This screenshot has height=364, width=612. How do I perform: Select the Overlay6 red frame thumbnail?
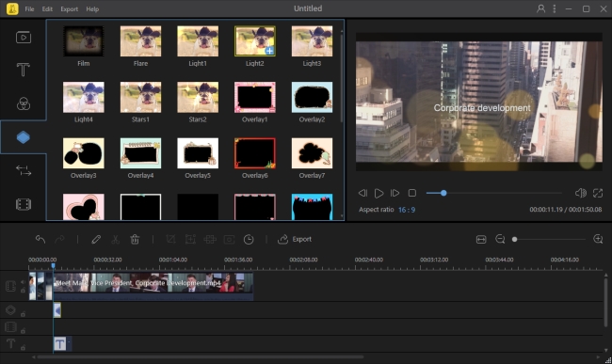point(255,153)
